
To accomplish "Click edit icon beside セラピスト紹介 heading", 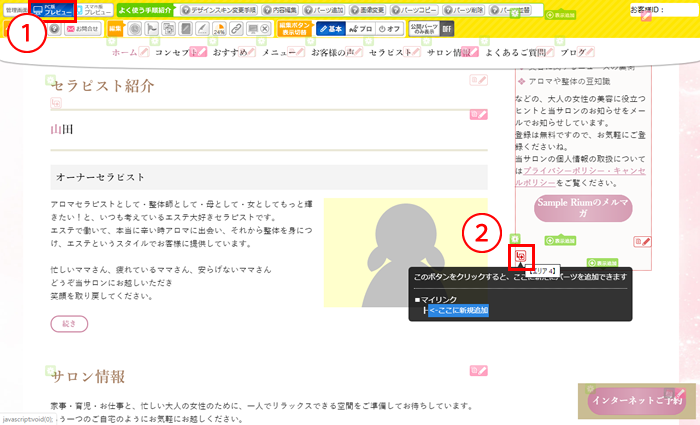I will coord(478,80).
